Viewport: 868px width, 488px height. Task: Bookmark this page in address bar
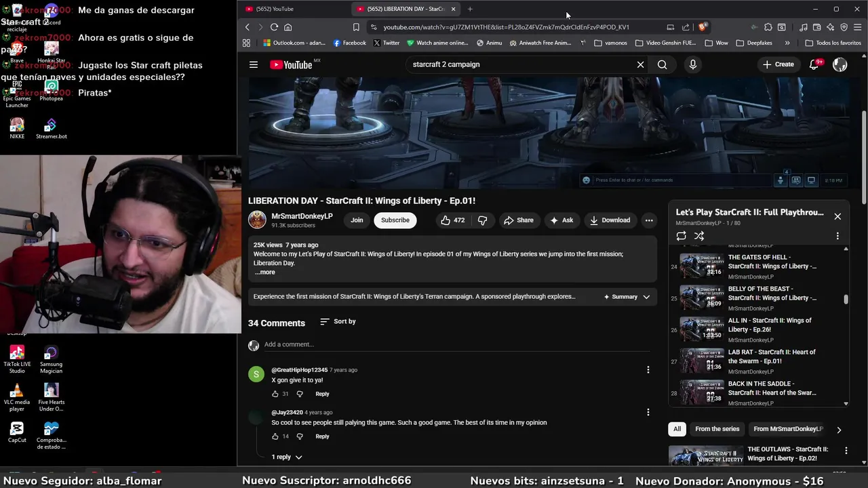pyautogui.click(x=356, y=27)
